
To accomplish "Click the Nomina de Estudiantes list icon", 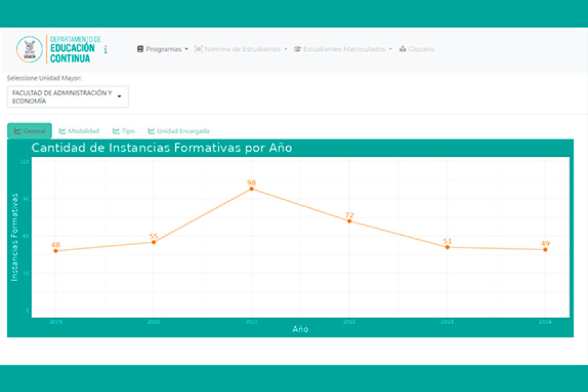I will point(198,48).
